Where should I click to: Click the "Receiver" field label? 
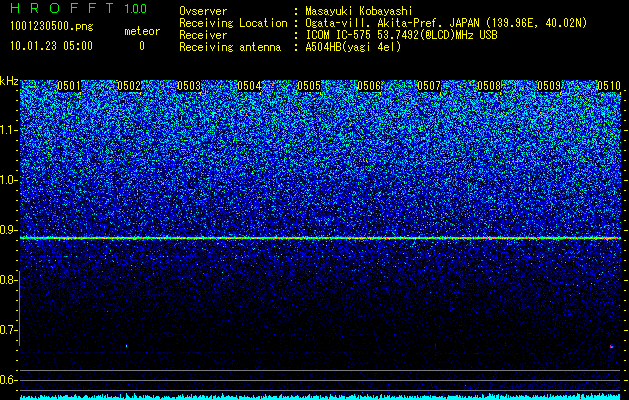click(203, 35)
